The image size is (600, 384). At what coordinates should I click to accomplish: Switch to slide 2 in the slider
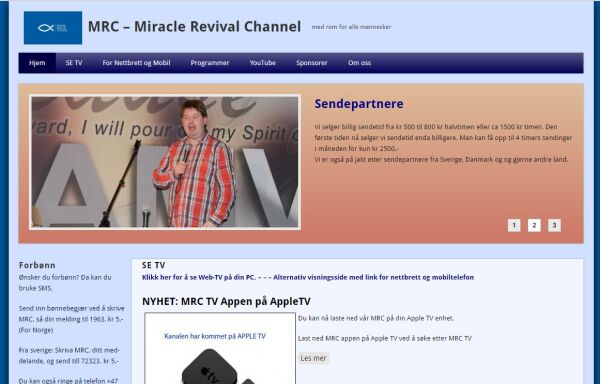click(x=534, y=225)
